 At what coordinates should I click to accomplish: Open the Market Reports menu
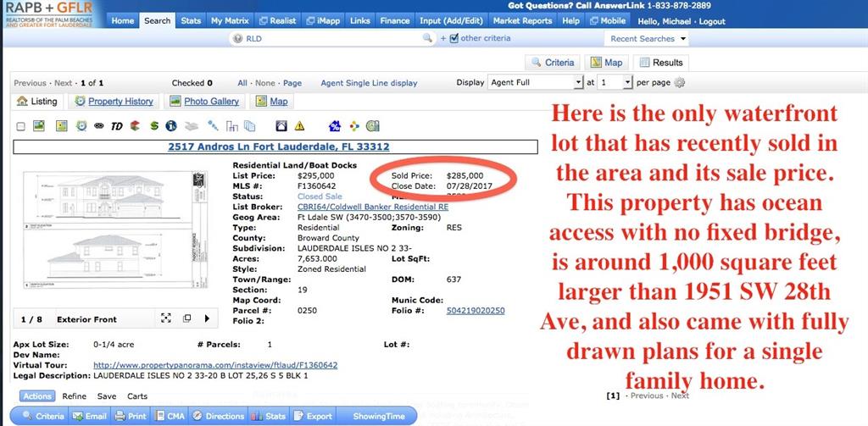click(x=522, y=20)
